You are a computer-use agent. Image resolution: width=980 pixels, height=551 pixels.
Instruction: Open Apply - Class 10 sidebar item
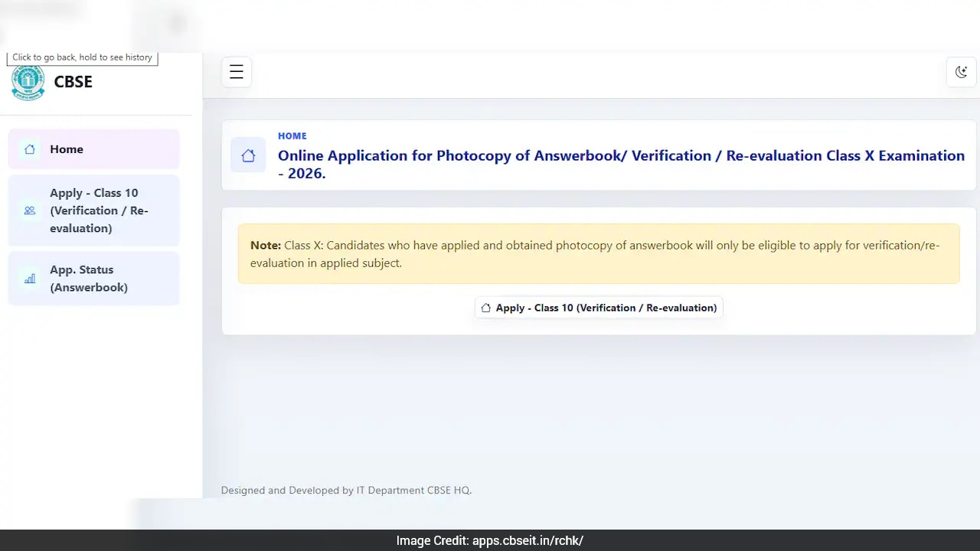(x=93, y=210)
